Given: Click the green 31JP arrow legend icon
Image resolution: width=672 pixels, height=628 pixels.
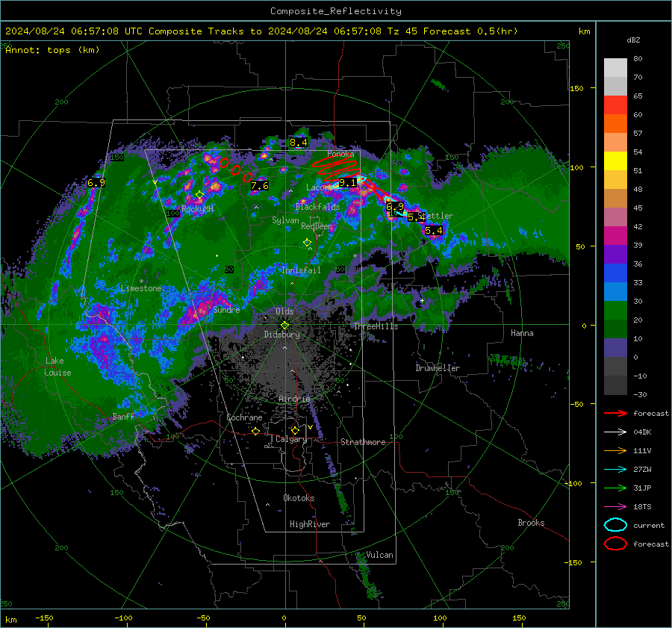Looking at the screenshot, I should click(615, 488).
